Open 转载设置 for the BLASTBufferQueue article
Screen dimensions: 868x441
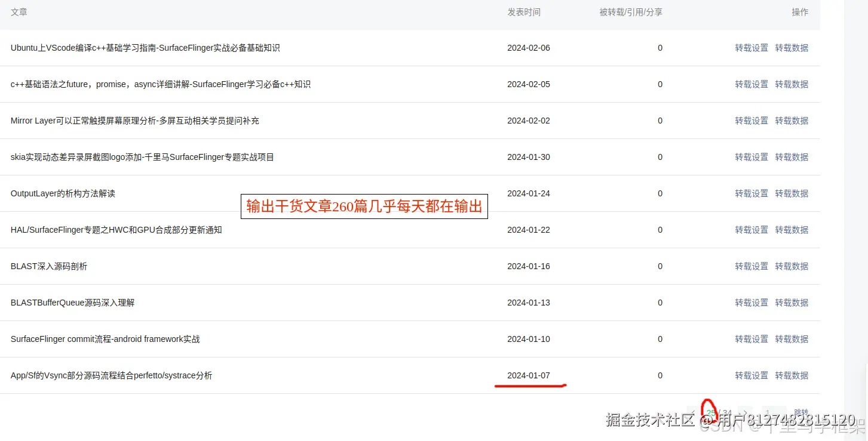coord(752,303)
